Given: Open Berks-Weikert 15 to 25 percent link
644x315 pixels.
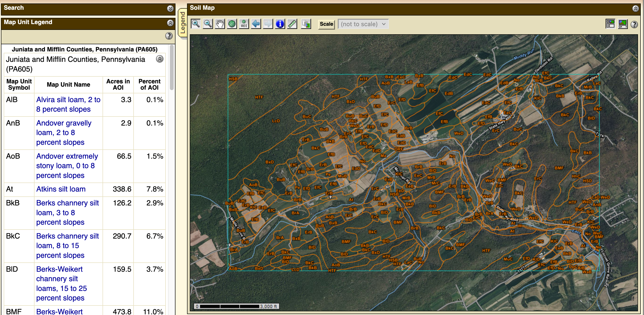Looking at the screenshot, I should (62, 283).
